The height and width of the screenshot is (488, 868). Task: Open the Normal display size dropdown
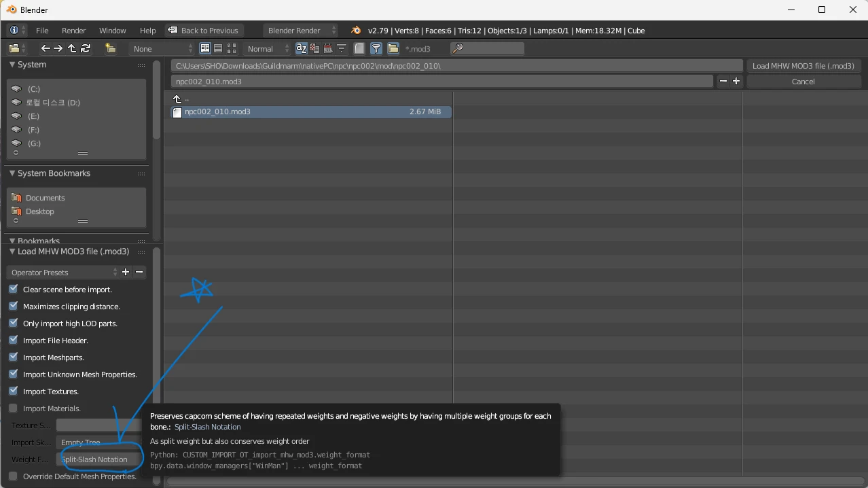[268, 48]
